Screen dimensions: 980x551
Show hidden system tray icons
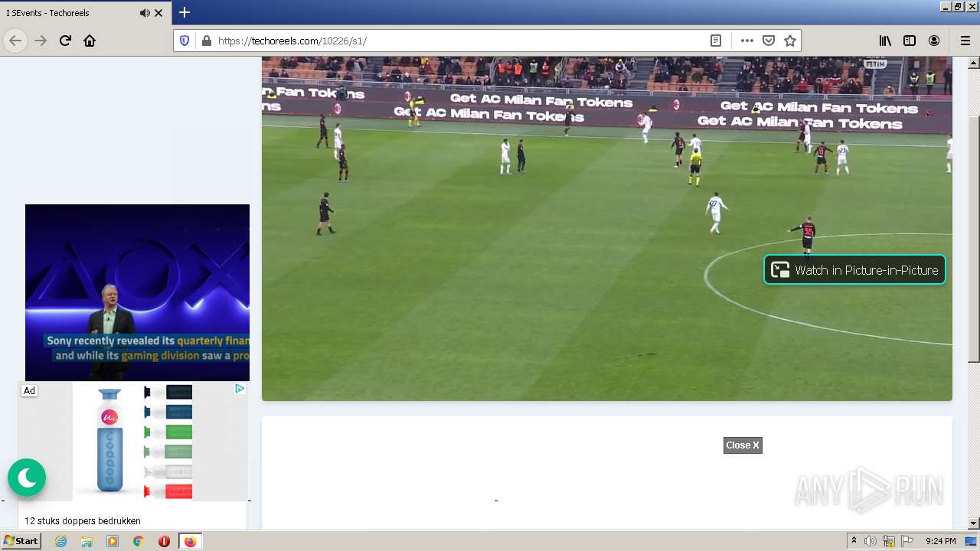coord(854,541)
